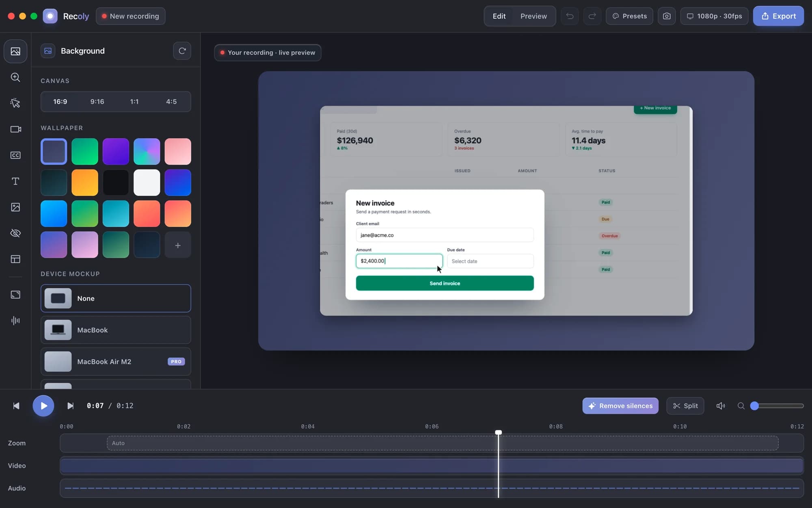Pick the green wallpaper swatch in first row
The width and height of the screenshot is (812, 508).
[85, 152]
